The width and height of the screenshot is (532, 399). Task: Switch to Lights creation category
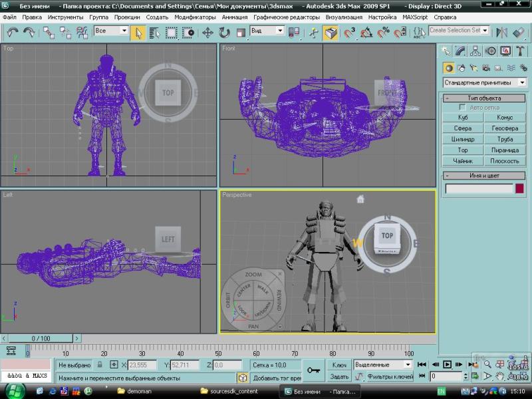click(x=474, y=67)
